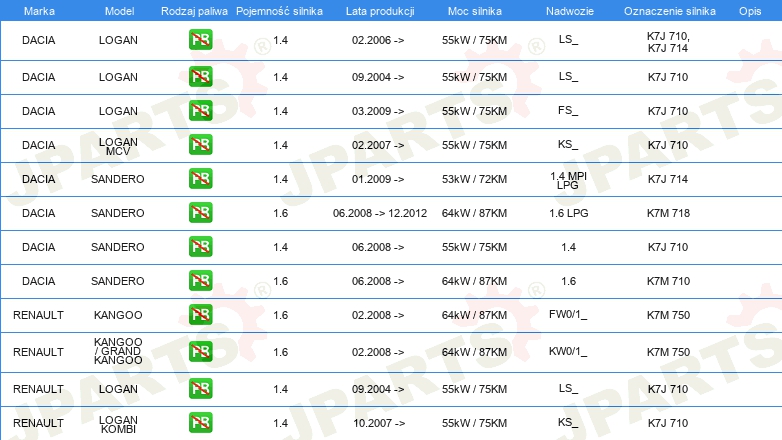This screenshot has height=440, width=782.
Task: Select the '10.2007 ->' production date cell
Action: click(379, 423)
